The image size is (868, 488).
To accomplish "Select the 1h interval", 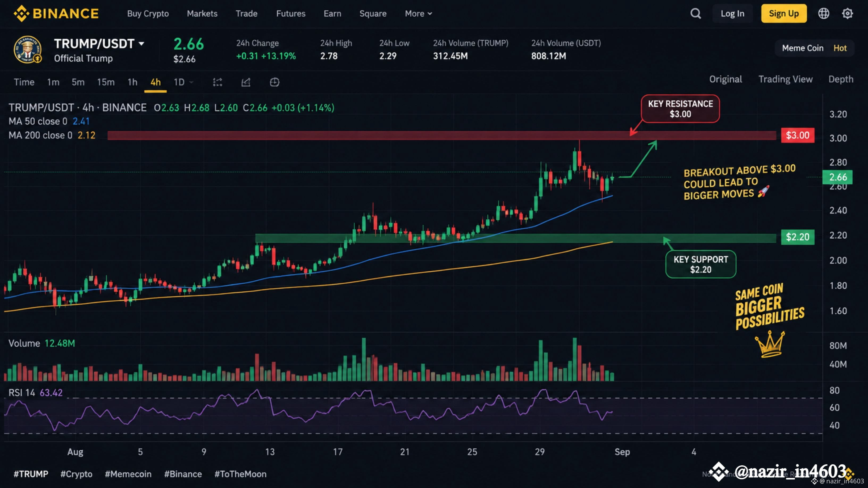I will pyautogui.click(x=132, y=82).
